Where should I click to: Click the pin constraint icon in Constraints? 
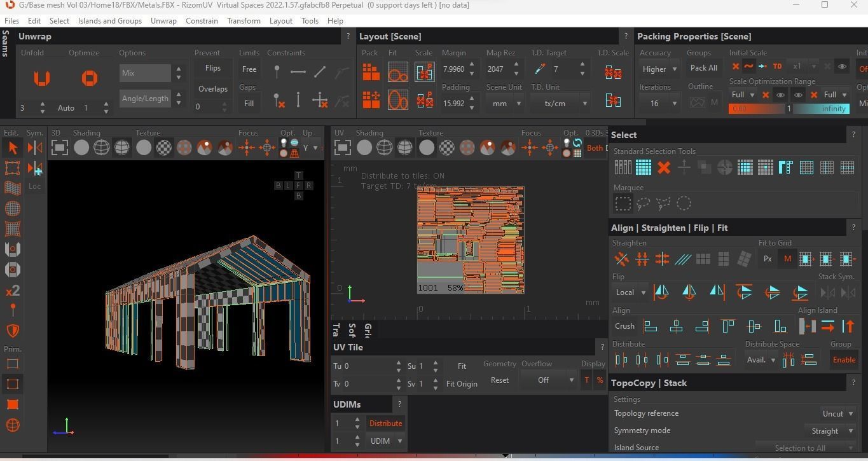[x=277, y=72]
